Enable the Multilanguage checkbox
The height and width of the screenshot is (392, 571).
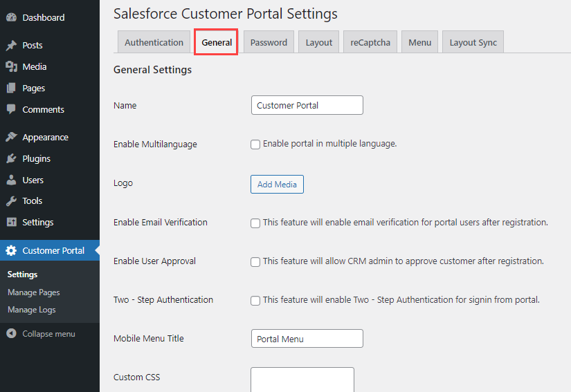click(x=255, y=144)
